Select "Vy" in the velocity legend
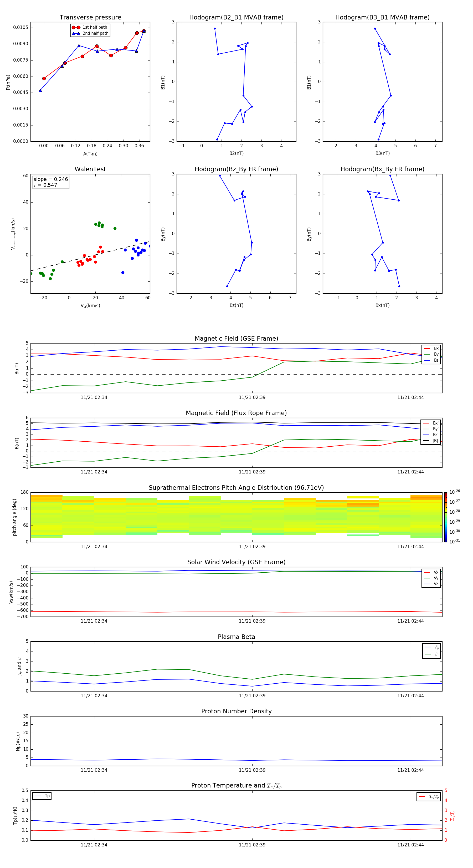 (x=431, y=578)
